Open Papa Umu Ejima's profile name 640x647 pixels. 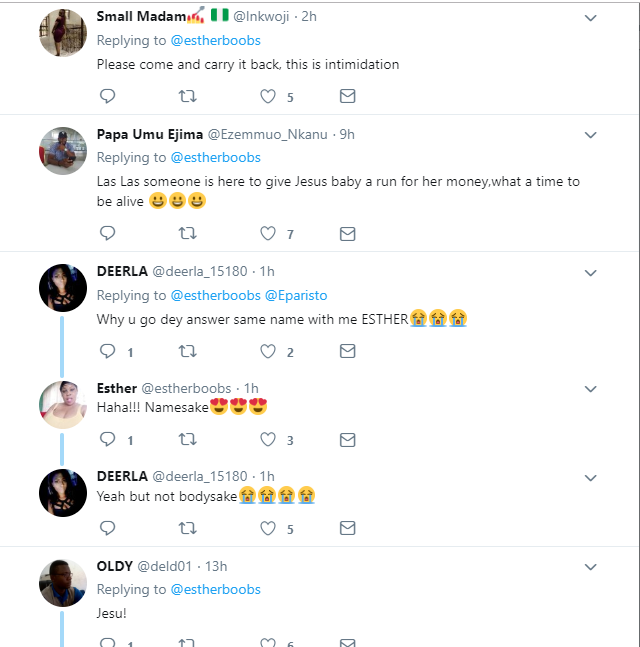[x=150, y=134]
